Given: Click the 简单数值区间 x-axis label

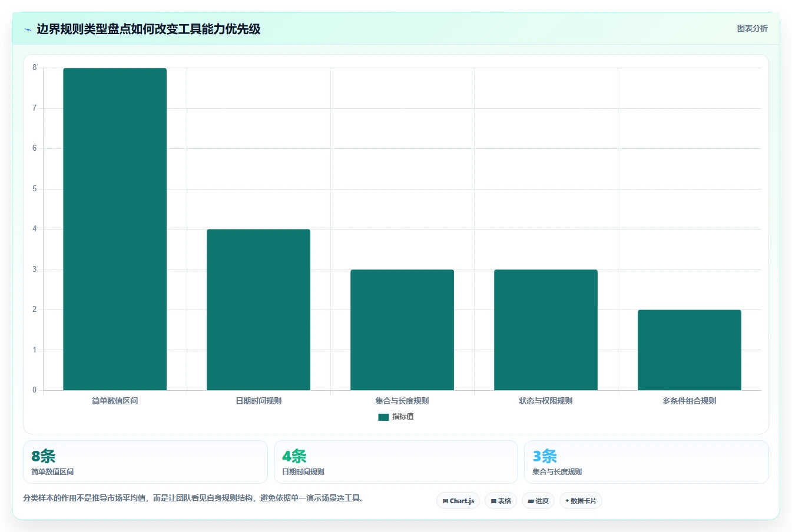Looking at the screenshot, I should 115,401.
